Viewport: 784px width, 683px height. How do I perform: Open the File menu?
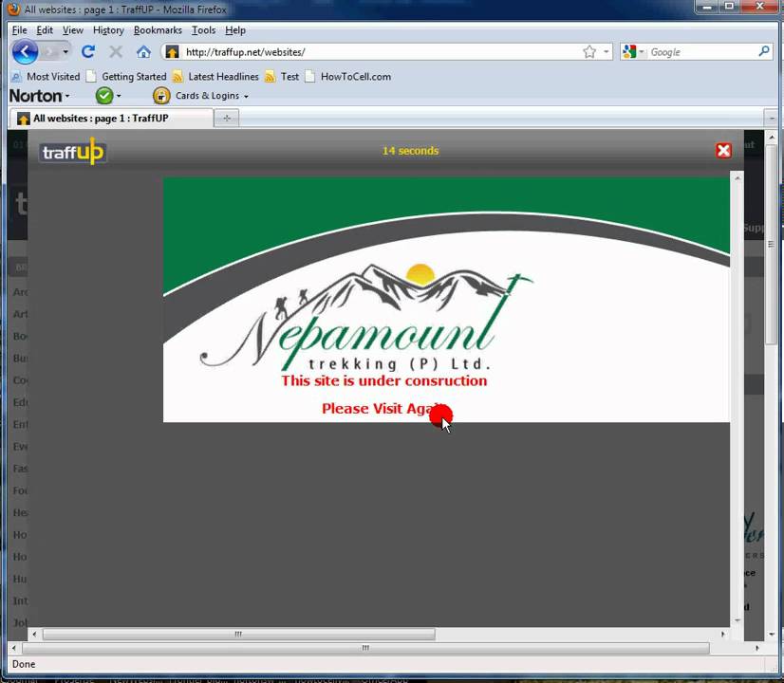[20, 30]
